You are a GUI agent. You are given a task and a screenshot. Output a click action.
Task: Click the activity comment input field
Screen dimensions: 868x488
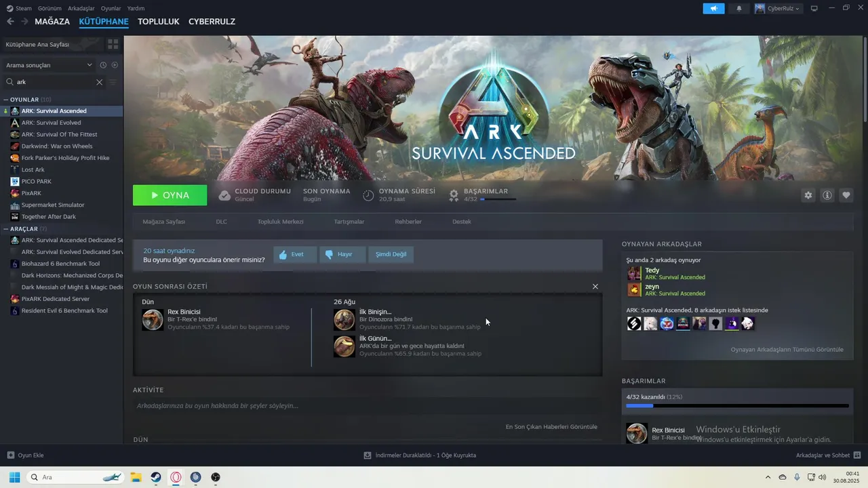click(367, 406)
